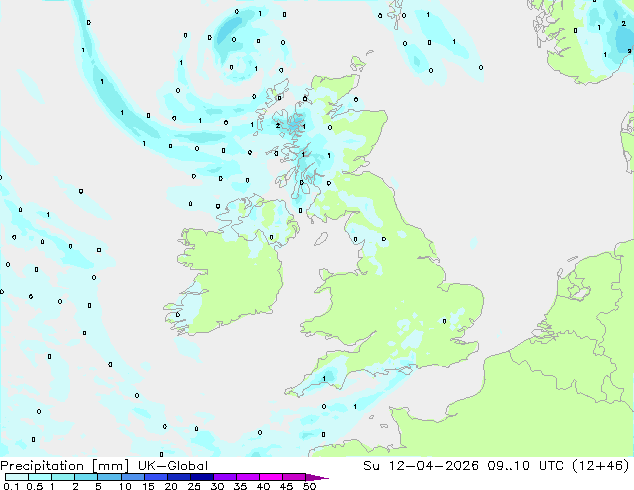
Task: Select the purple swatch between 35 and 40
Action: coord(247,477)
